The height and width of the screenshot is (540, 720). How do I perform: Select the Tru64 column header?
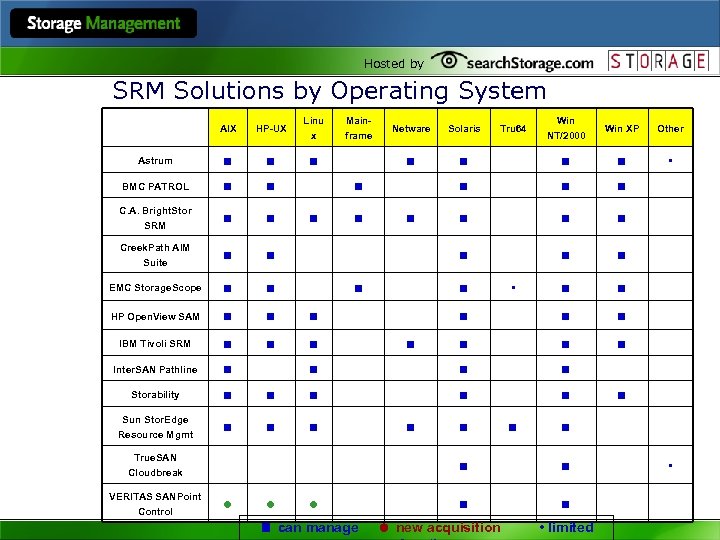(513, 128)
